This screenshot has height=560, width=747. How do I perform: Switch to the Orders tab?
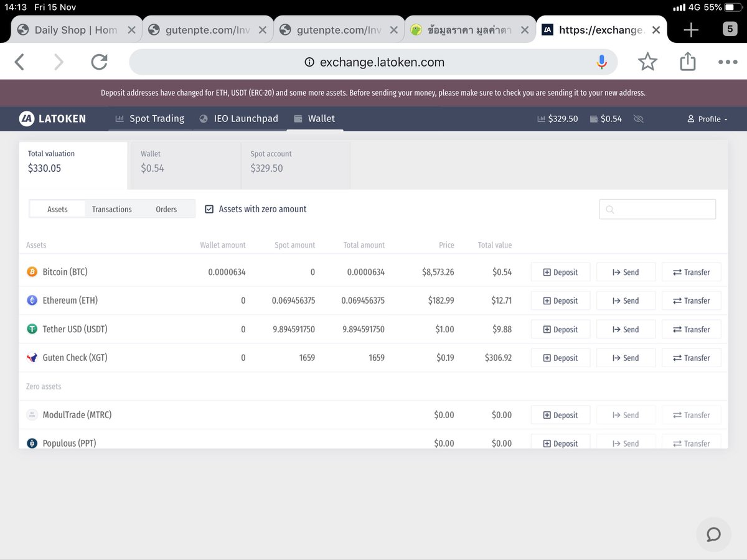click(166, 209)
